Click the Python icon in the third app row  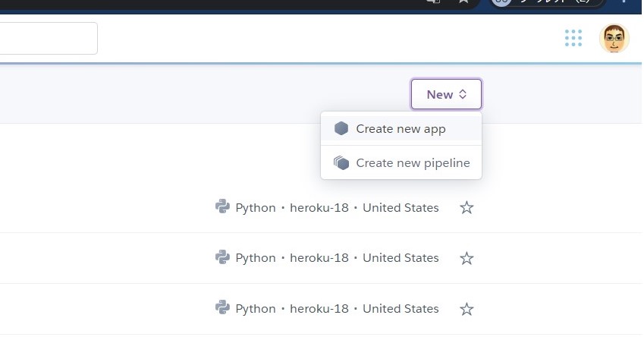pos(222,308)
